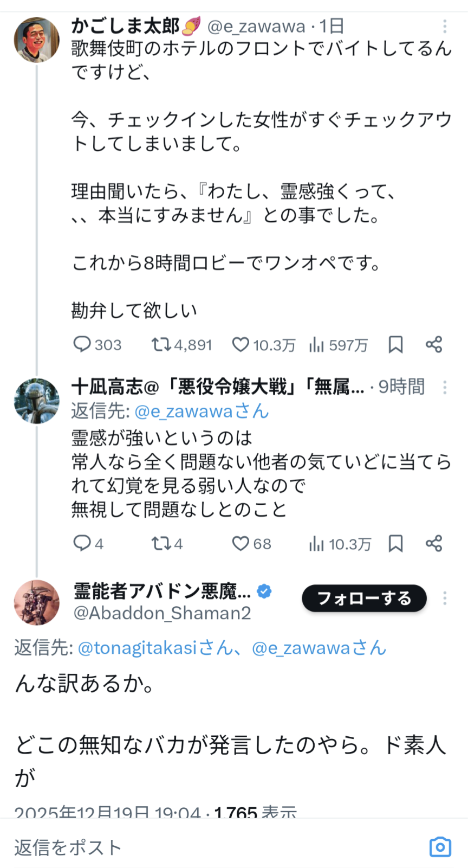Bookmark かごしま太郎's post
468x868 pixels.
[x=395, y=344]
